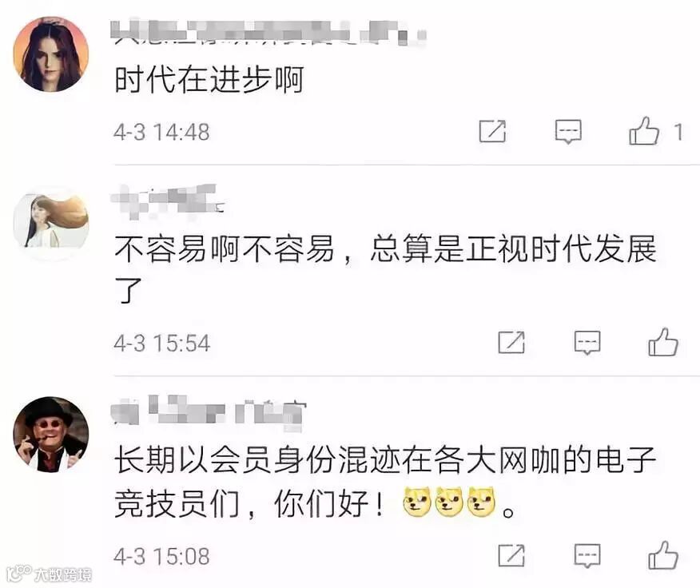This screenshot has height=588, width=700.
Task: Repost the 不容易啊不容易 comment
Action: click(x=511, y=343)
